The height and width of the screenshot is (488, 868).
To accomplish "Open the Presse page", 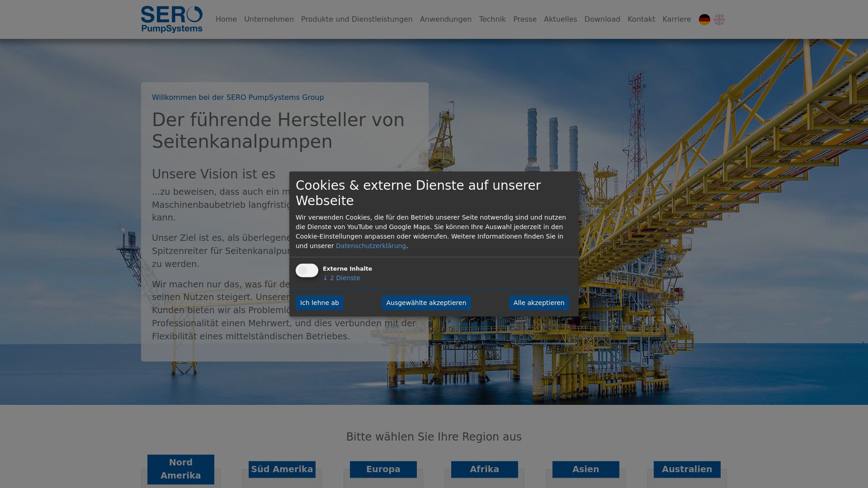I will [x=525, y=19].
